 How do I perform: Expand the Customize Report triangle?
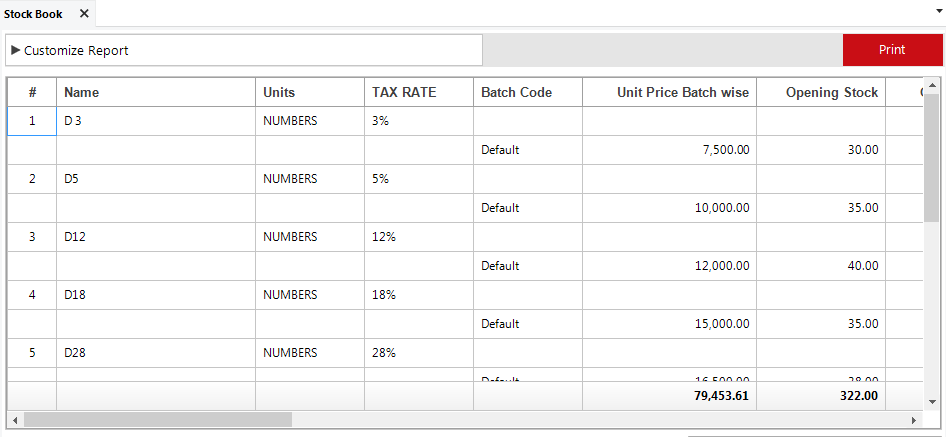pyautogui.click(x=16, y=50)
